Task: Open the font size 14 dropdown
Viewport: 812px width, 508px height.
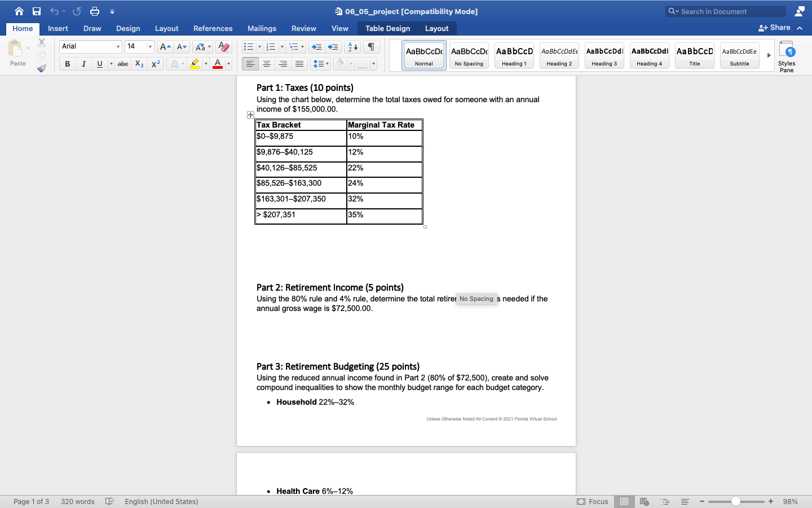Action: 150,47
